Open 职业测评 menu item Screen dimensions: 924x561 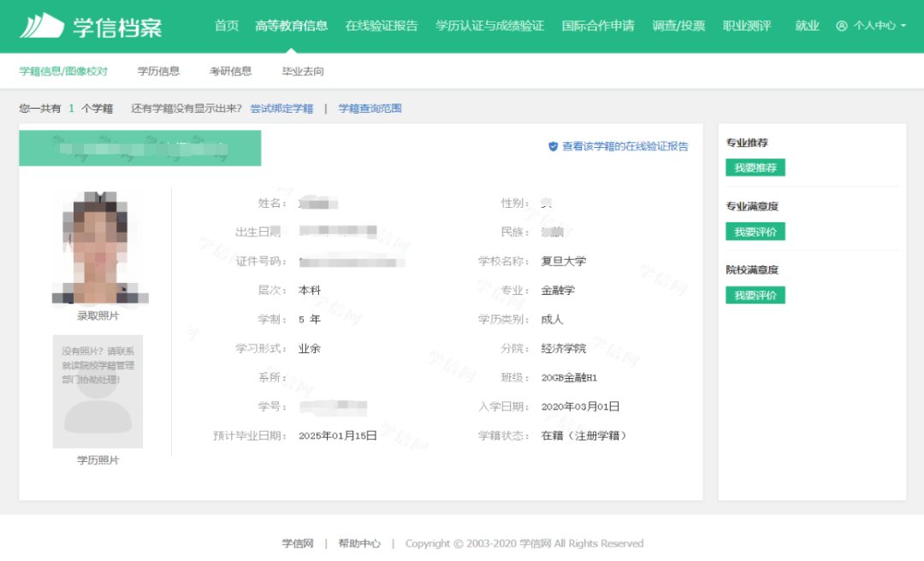point(747,26)
